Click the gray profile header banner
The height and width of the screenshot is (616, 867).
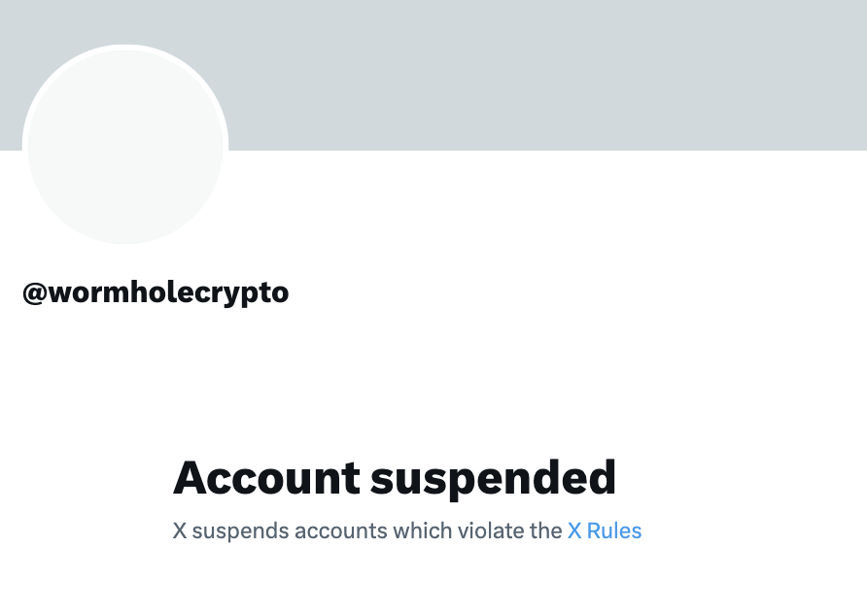(x=544, y=73)
